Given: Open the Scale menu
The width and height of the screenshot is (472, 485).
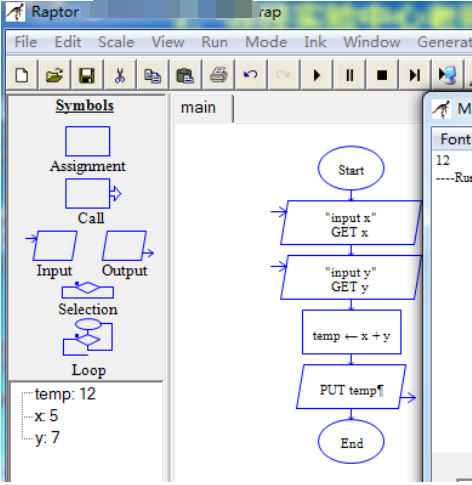Looking at the screenshot, I should click(116, 42).
